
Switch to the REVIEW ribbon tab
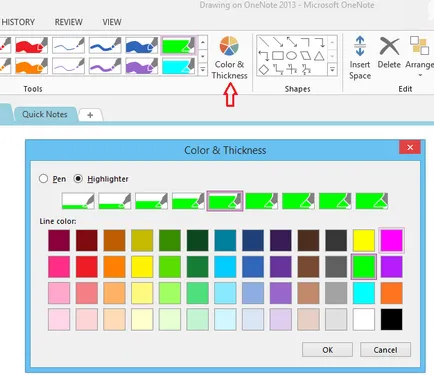(69, 22)
